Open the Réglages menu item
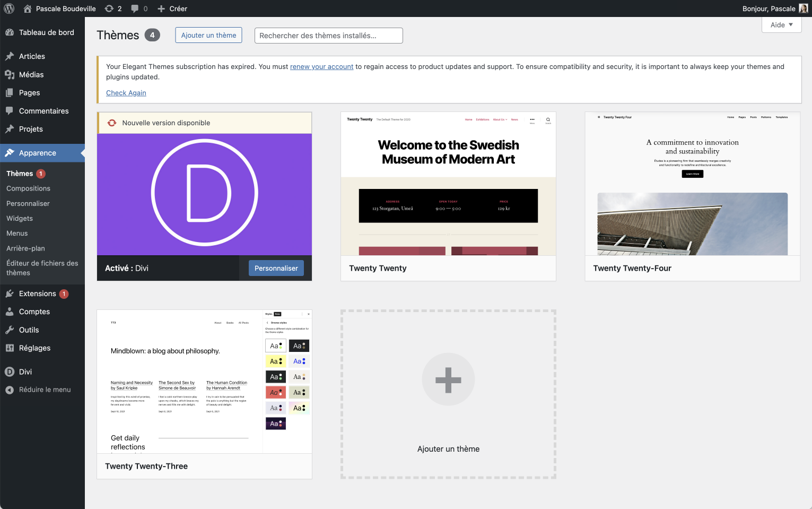812x509 pixels. [42, 348]
